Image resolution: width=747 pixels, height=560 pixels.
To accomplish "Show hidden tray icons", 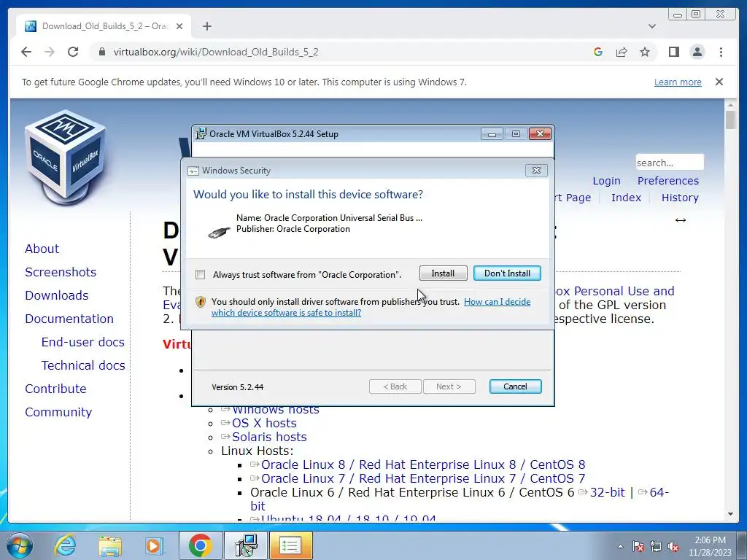I will tap(620, 546).
